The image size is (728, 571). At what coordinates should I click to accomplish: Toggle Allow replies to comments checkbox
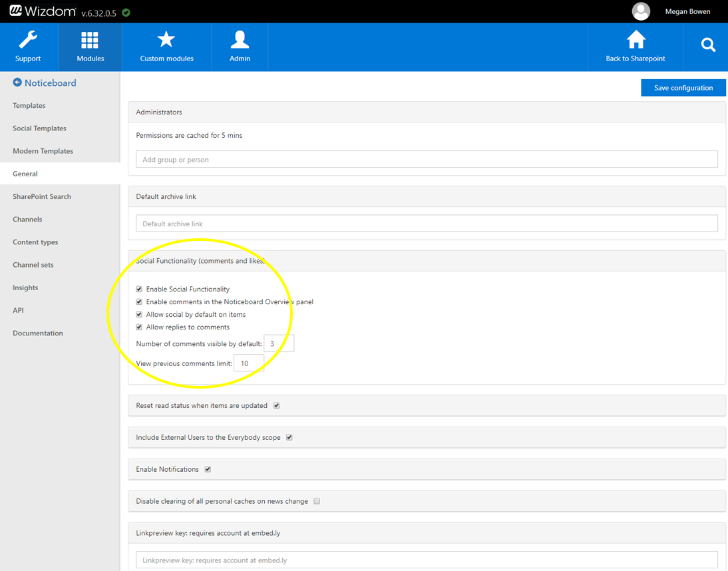click(x=139, y=327)
